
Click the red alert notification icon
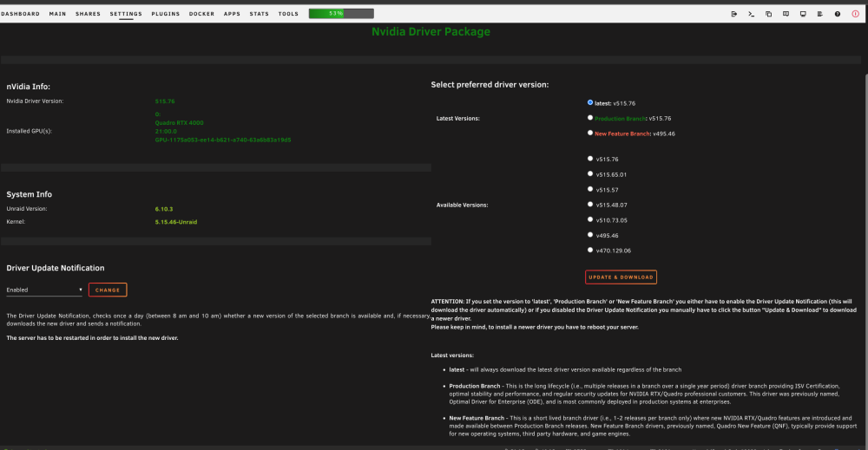coord(855,14)
